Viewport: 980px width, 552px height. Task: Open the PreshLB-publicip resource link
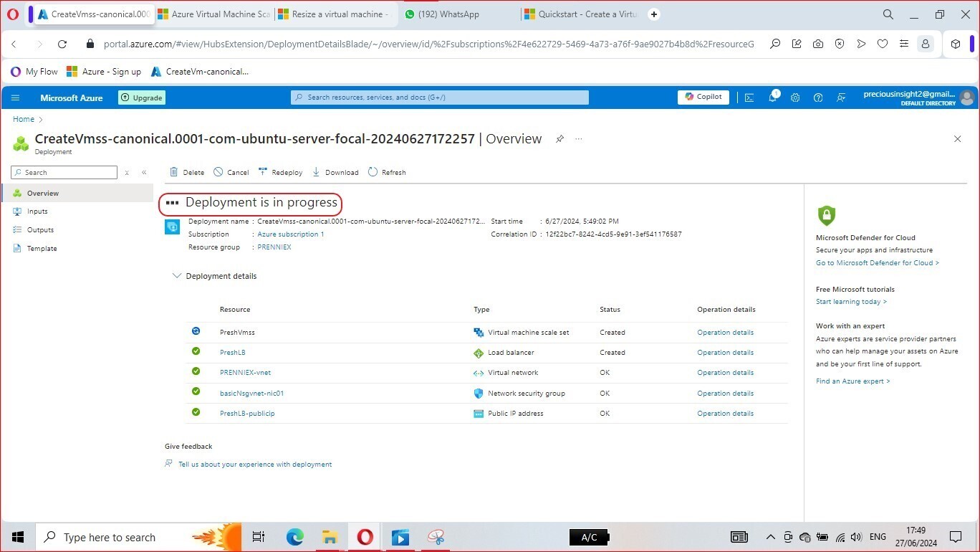(x=247, y=414)
